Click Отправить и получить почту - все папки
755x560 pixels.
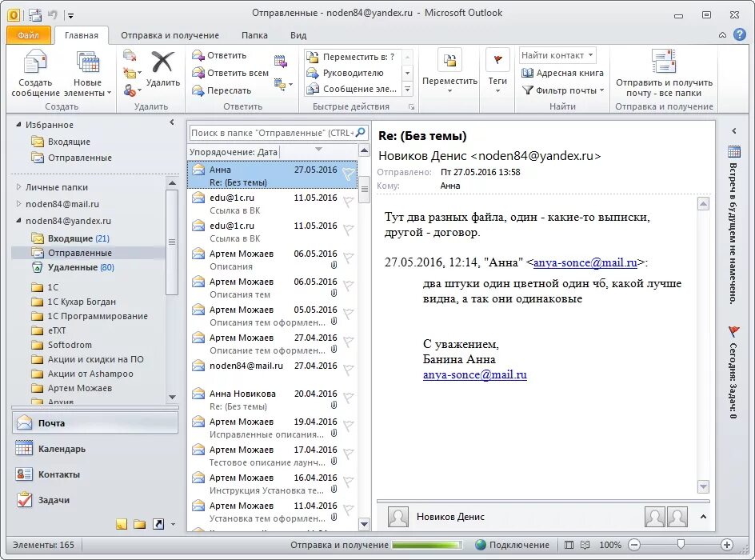coord(664,73)
